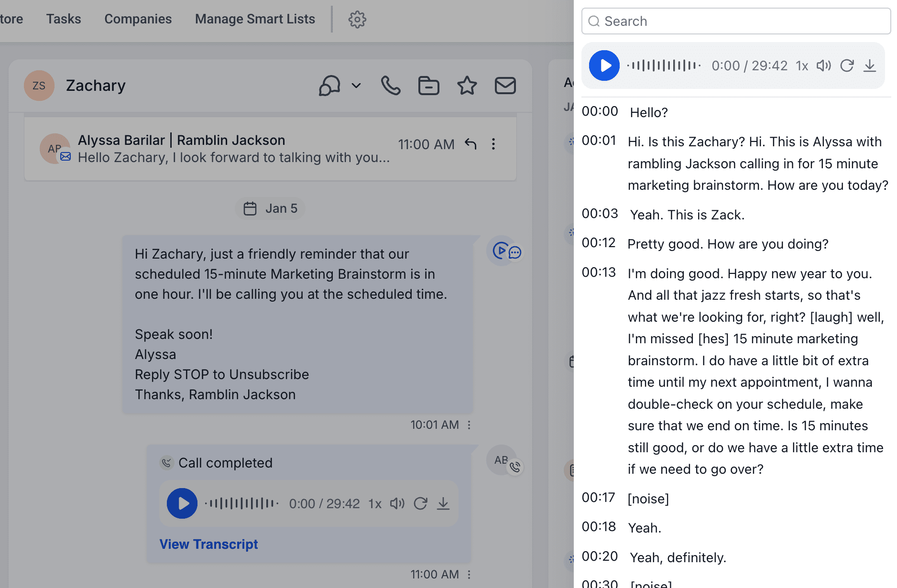This screenshot has width=897, height=588.
Task: Play the call recording in the conversation card
Action: point(182,503)
